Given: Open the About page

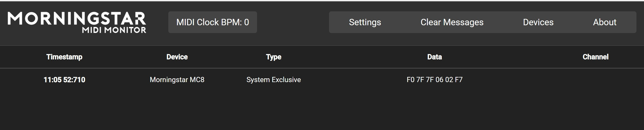Looking at the screenshot, I should [x=604, y=22].
